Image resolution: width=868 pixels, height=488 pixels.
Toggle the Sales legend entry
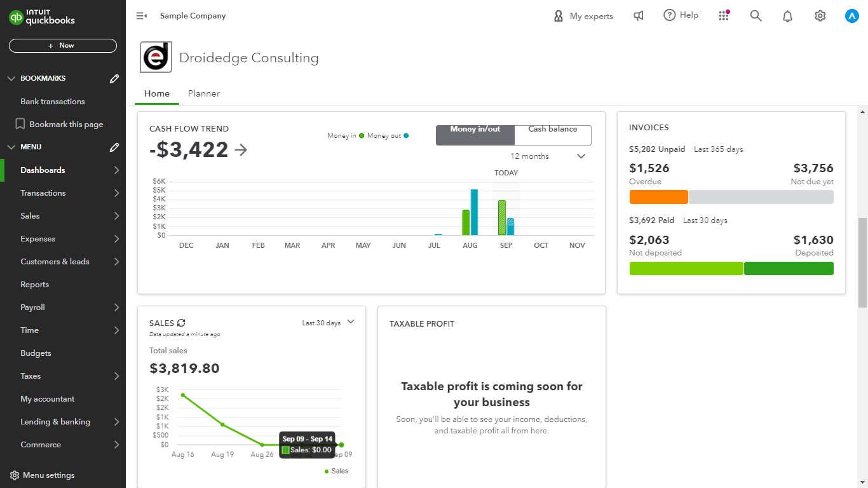coord(337,471)
